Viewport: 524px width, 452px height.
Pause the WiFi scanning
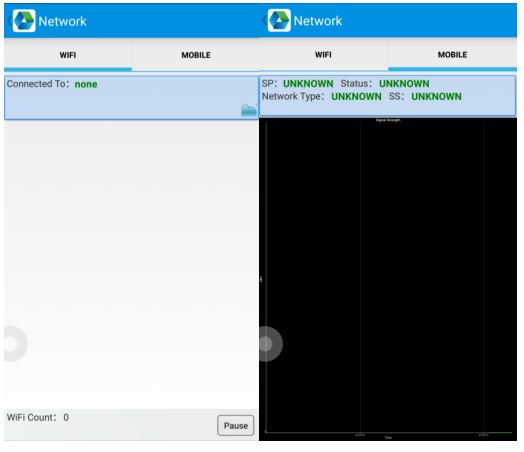236,426
